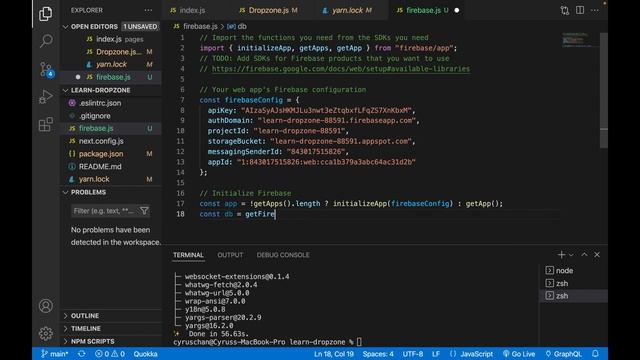
Task: Maximize the terminal panel with caret
Action: (x=584, y=255)
